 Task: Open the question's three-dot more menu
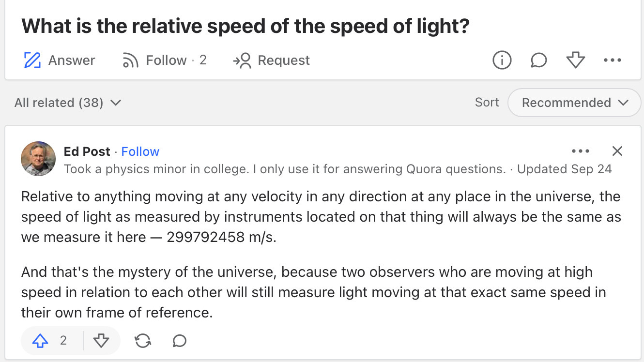[612, 60]
